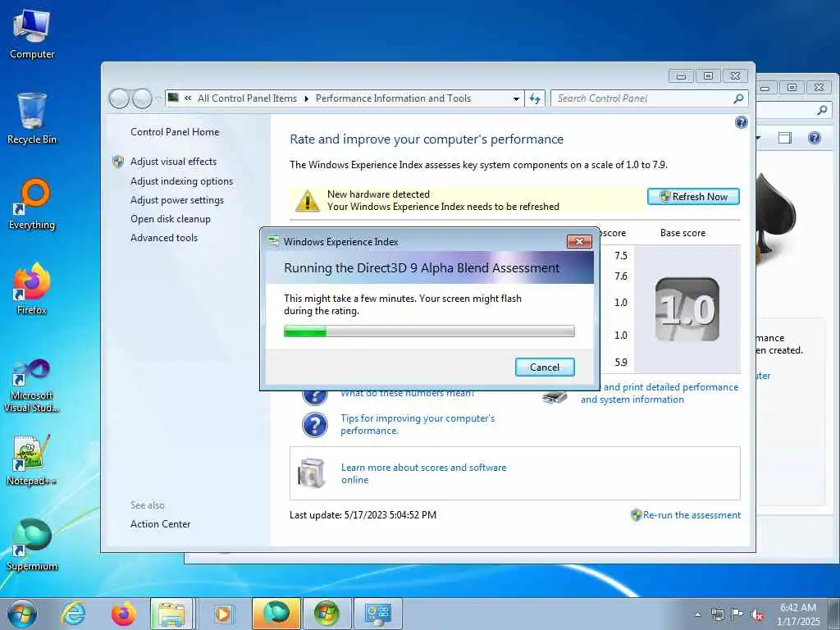Open print detailed performance and system information
The height and width of the screenshot is (630, 840).
pos(660,393)
